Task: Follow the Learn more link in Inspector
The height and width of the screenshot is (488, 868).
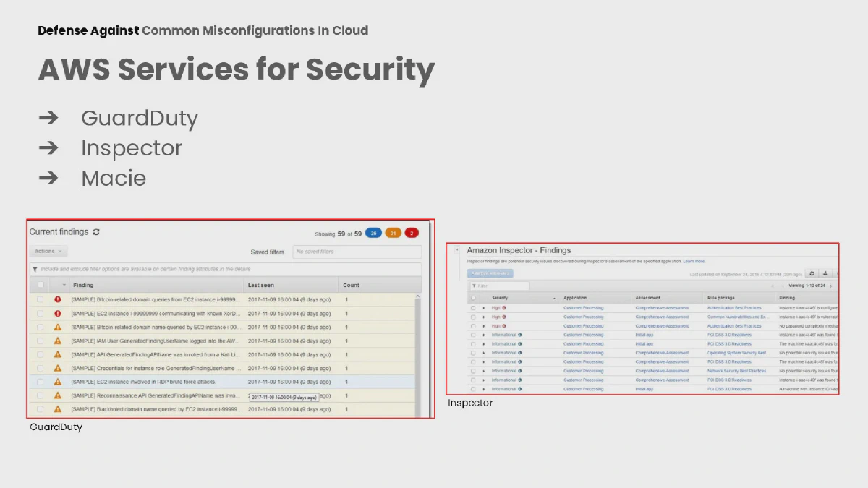Action: point(694,261)
